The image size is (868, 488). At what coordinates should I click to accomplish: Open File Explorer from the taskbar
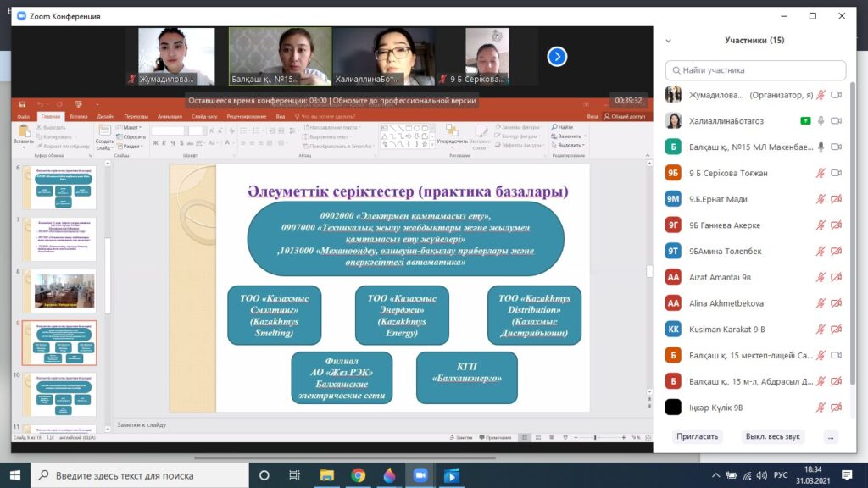point(327,475)
